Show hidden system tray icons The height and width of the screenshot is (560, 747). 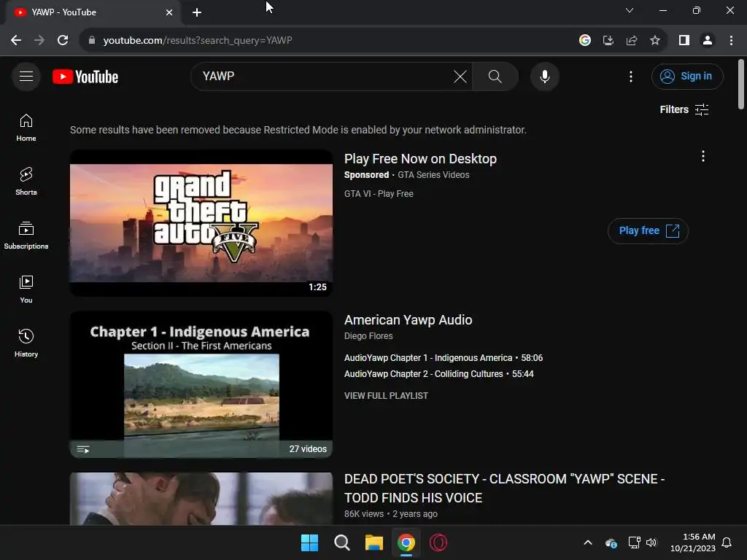point(588,542)
